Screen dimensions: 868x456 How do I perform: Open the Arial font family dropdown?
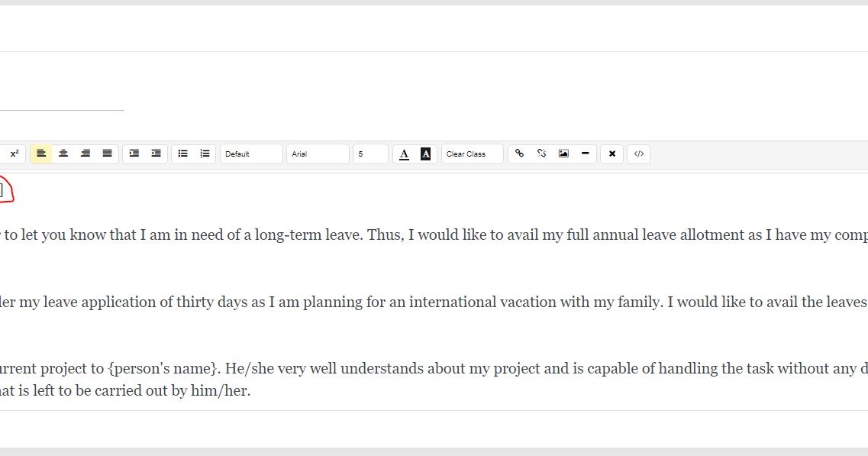pyautogui.click(x=318, y=154)
